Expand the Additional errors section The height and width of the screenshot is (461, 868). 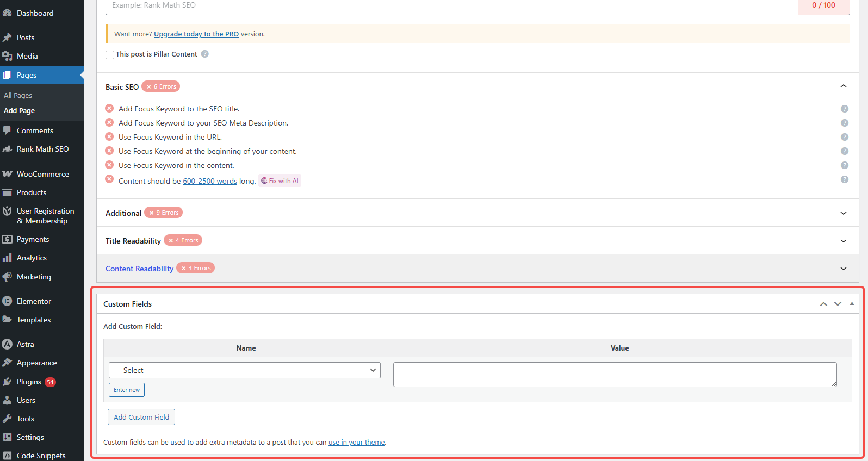[843, 213]
